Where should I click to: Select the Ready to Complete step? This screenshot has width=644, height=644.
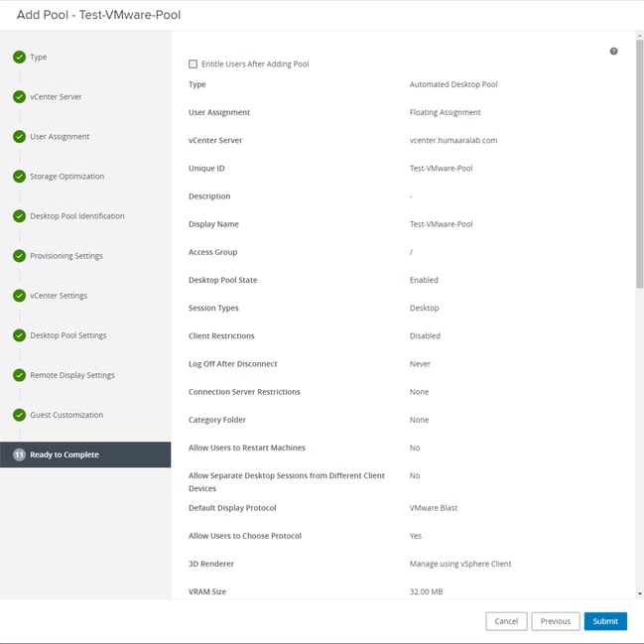85,454
